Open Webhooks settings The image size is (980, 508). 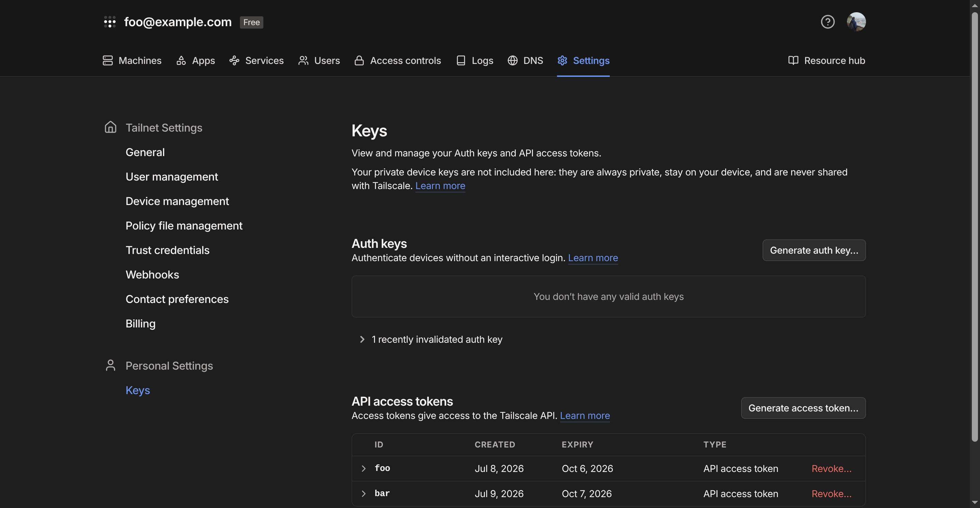pos(152,274)
